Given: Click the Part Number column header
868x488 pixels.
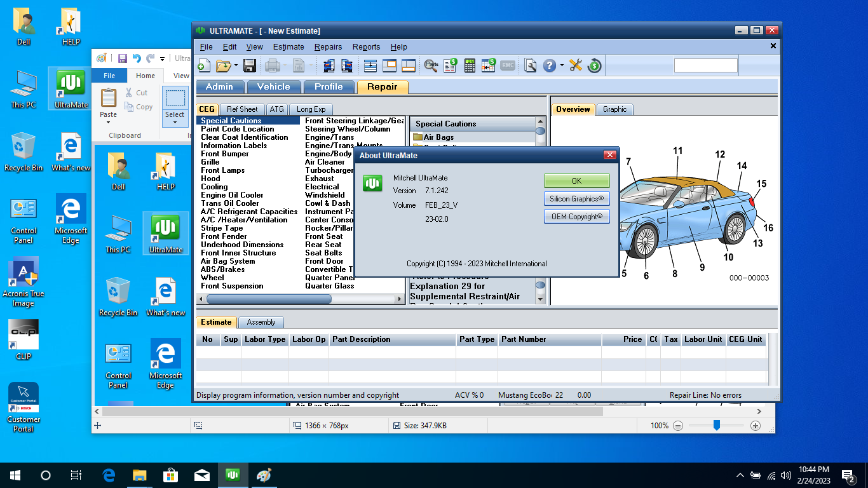Looking at the screenshot, I should point(550,339).
